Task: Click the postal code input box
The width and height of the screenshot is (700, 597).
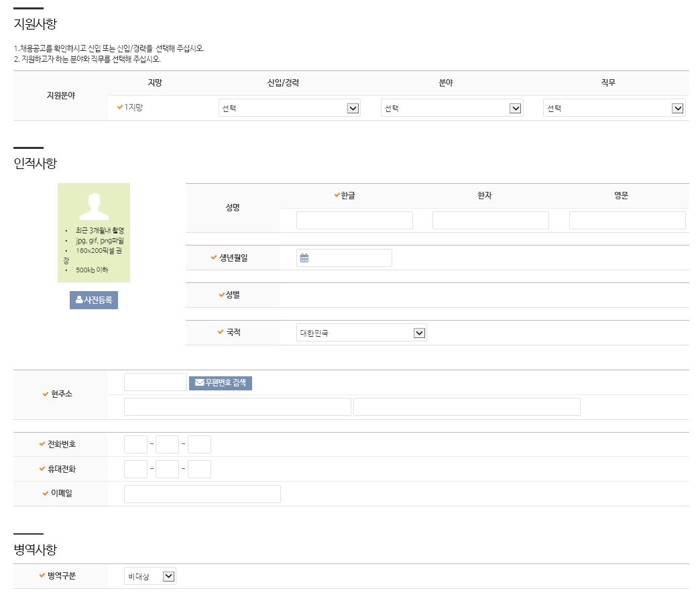Action: 155,382
